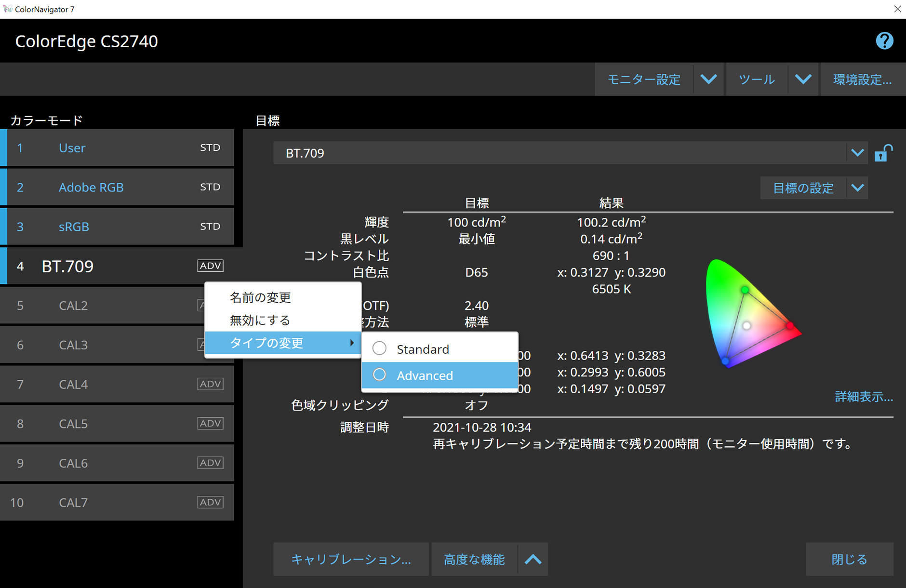906x588 pixels.
Task: Select color mode 7 CAL4
Action: (x=117, y=384)
